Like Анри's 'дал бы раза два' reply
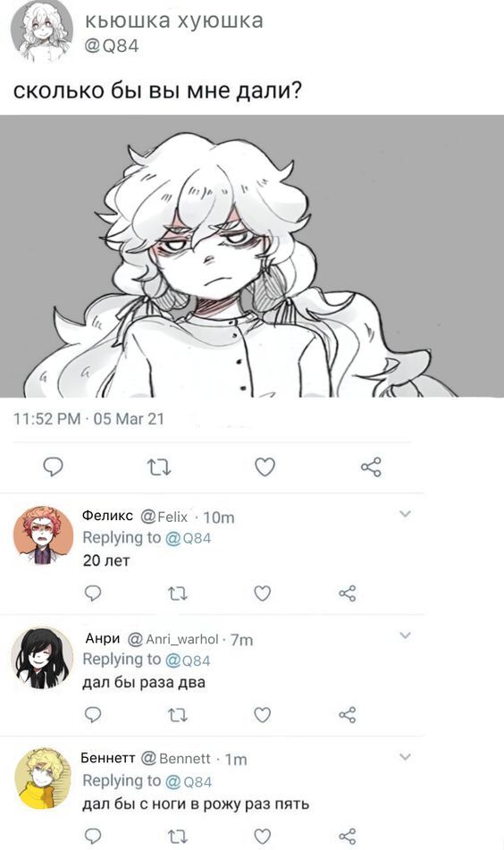Viewport: 504px width, 850px height. (x=263, y=716)
